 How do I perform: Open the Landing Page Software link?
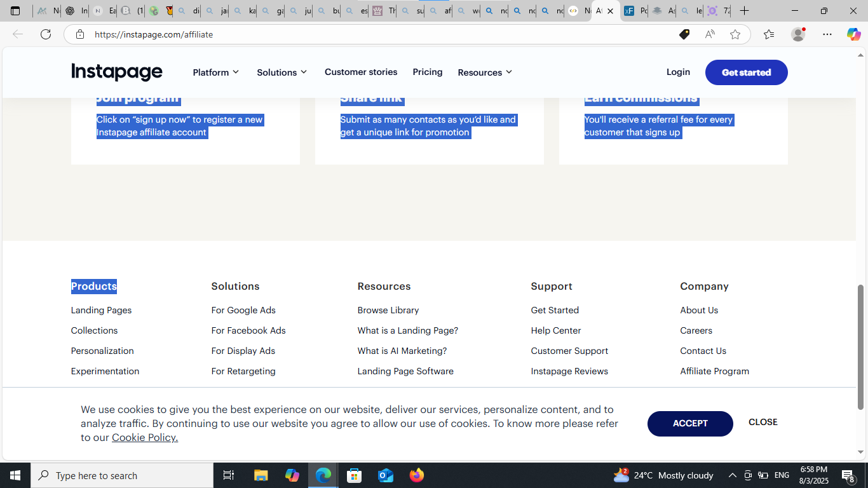tap(405, 371)
